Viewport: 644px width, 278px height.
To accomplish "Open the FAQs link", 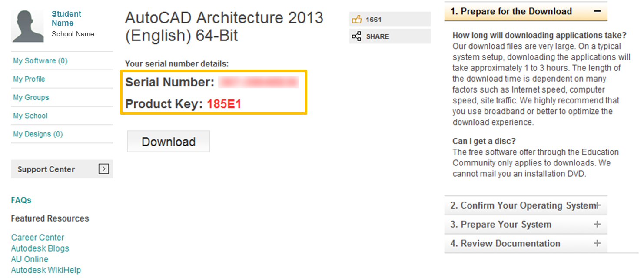I will [x=21, y=200].
